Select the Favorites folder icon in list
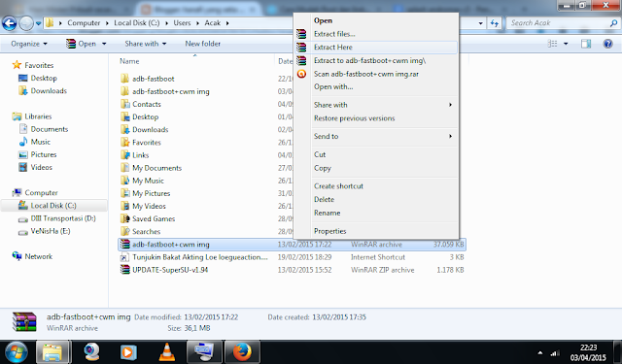 [125, 142]
